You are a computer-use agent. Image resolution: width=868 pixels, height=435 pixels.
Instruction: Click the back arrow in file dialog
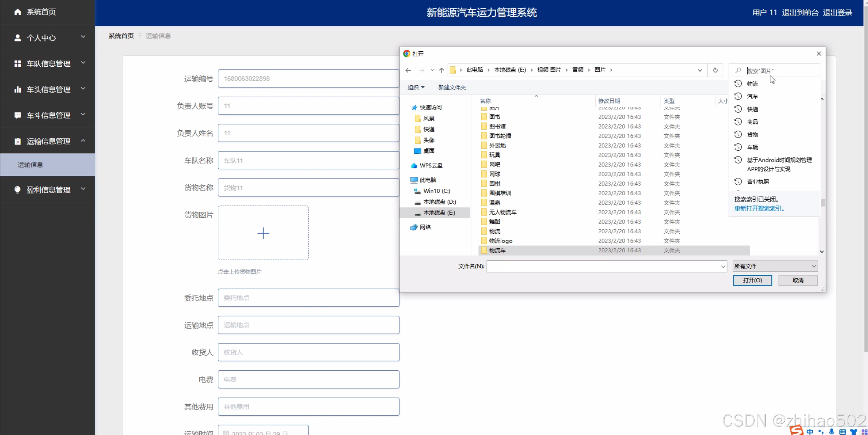click(408, 70)
